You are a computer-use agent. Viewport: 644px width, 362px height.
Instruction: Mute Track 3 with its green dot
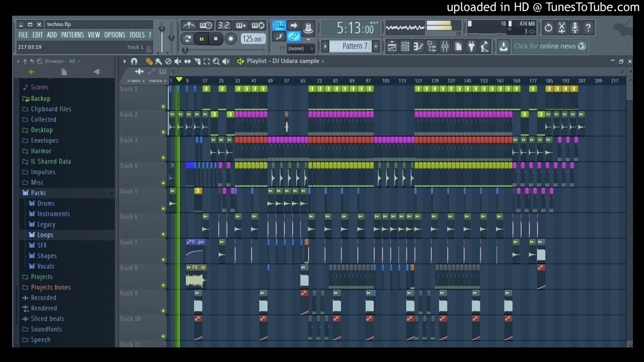coord(163,158)
